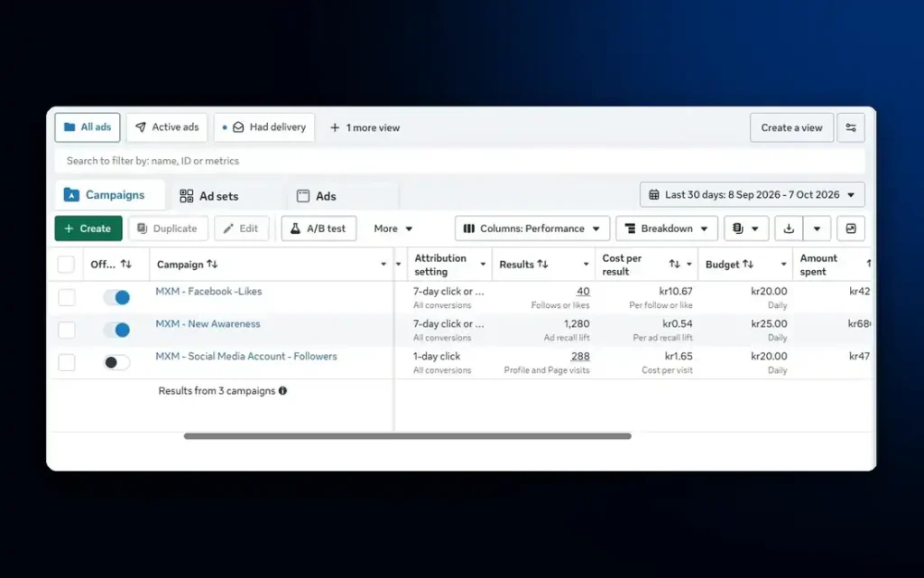The width and height of the screenshot is (924, 578).
Task: Open MXM - New Awareness campaign link
Action: pos(208,324)
